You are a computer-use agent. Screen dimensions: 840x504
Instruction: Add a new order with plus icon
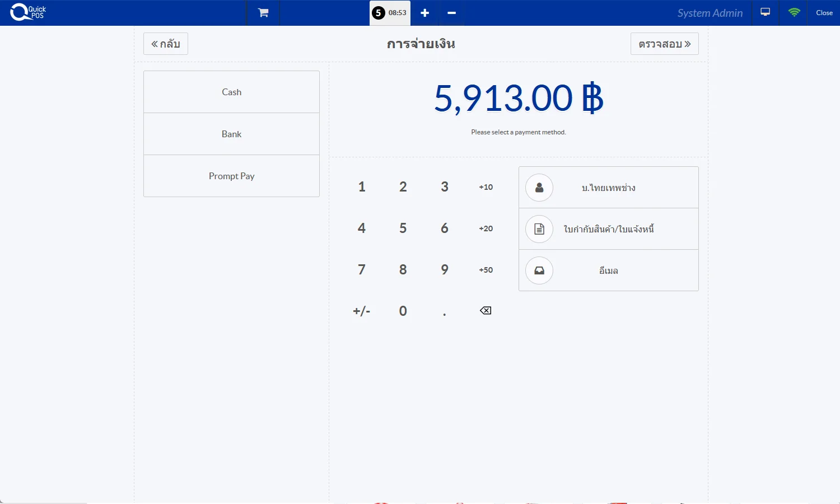(424, 13)
